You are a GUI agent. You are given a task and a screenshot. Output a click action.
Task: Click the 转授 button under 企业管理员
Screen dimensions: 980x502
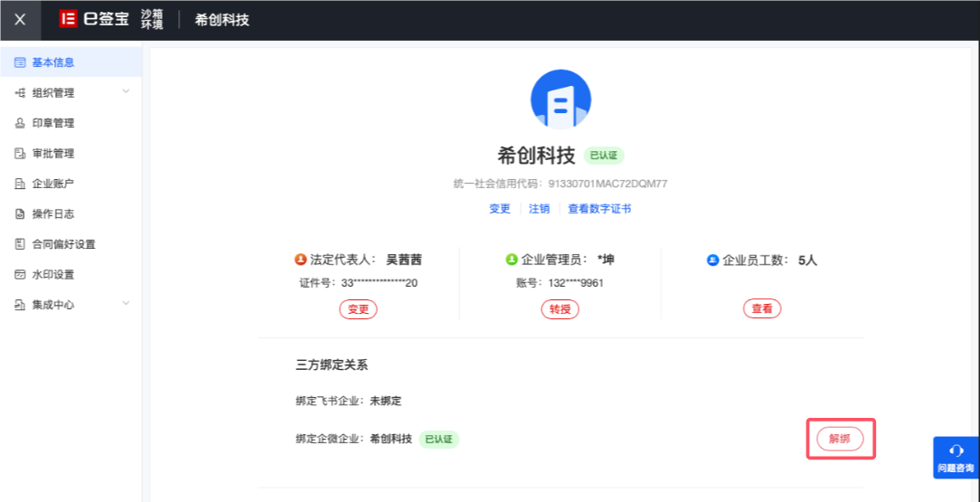(560, 309)
